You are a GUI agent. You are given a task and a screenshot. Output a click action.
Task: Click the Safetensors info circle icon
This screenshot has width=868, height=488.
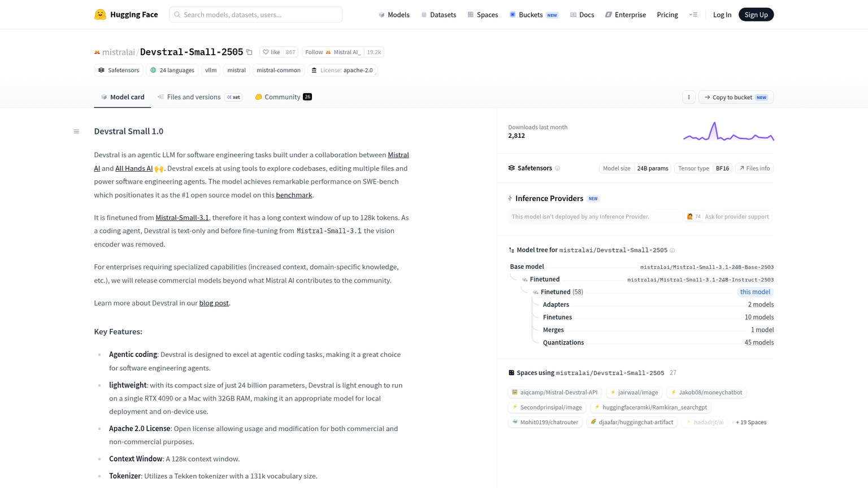[557, 168]
